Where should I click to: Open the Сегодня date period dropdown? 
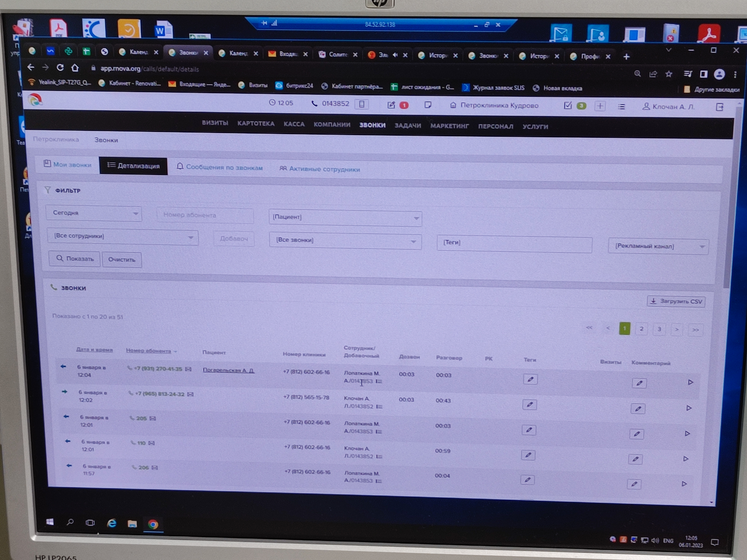[94, 213]
